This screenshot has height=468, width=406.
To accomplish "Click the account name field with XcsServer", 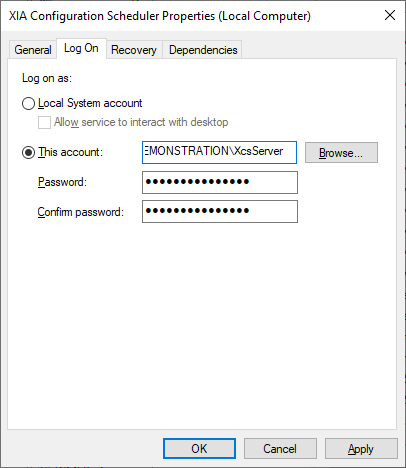I will [219, 152].
